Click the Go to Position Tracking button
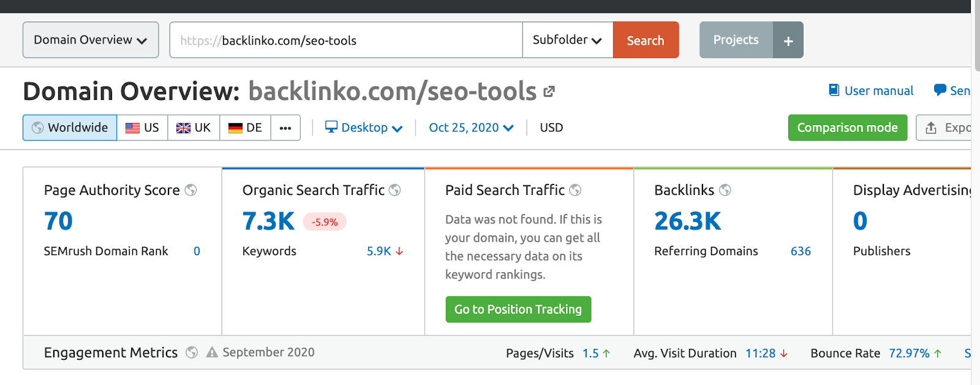Viewport: 980px width, 385px height. (x=518, y=310)
